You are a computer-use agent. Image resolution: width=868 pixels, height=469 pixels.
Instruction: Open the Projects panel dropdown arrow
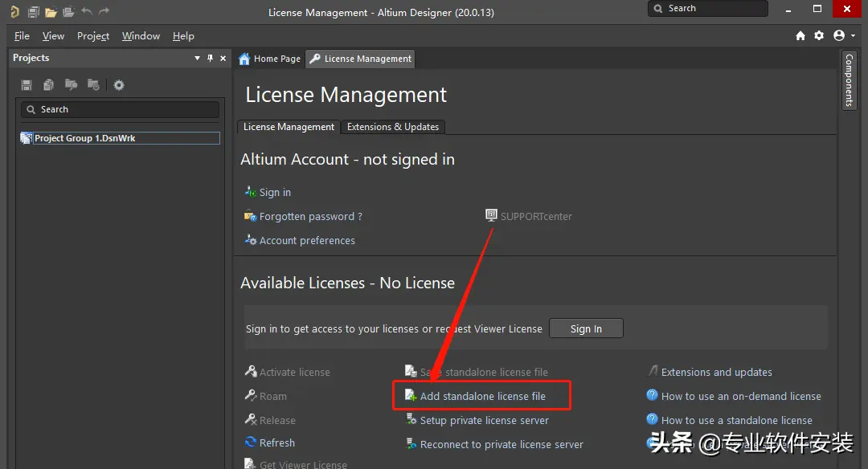[x=197, y=58]
